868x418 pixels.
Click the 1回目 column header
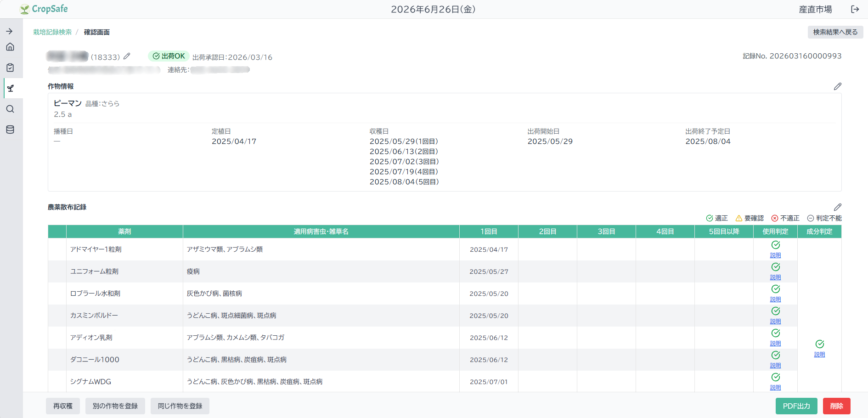click(x=489, y=232)
